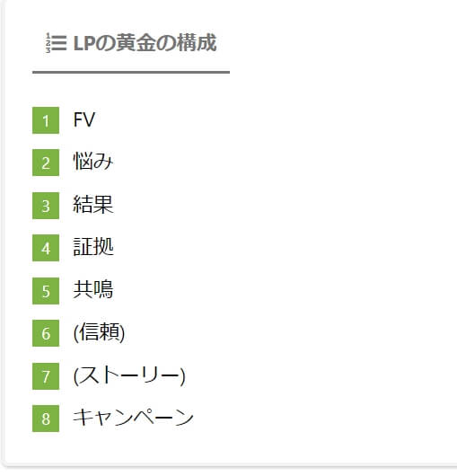Click the green number 2 badge
The height and width of the screenshot is (476, 457).
[46, 163]
